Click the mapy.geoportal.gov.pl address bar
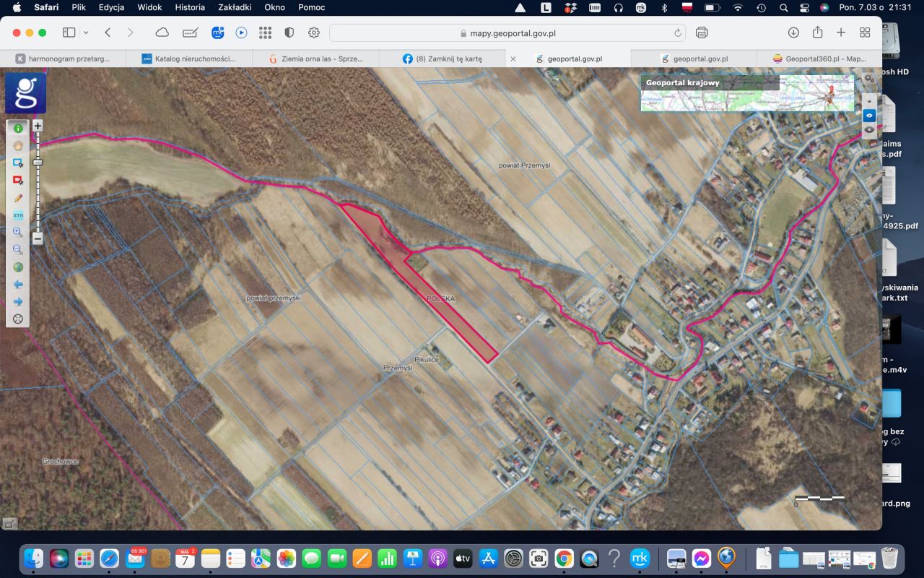 coord(507,33)
